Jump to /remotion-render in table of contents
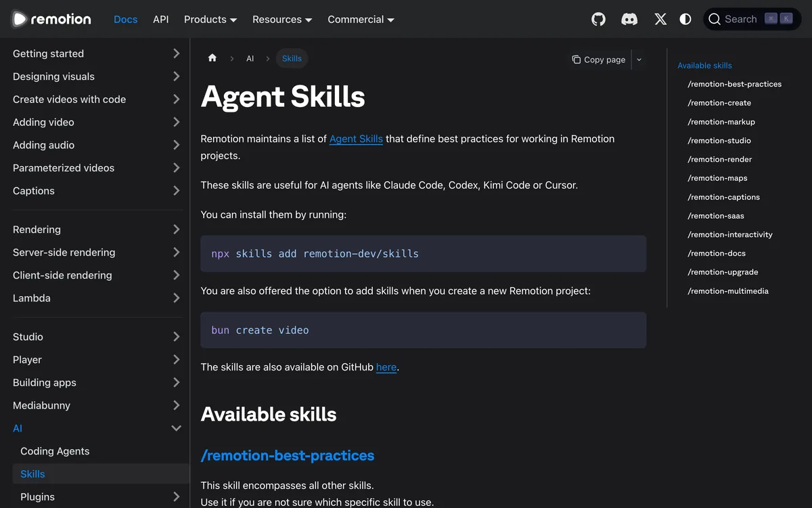812x508 pixels. tap(720, 159)
